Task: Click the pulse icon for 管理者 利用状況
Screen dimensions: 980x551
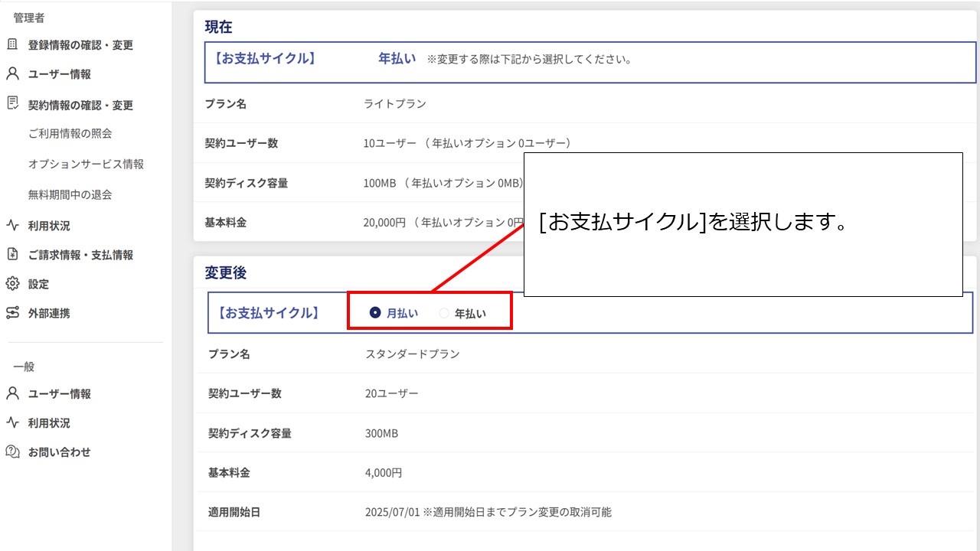Action: pos(12,226)
